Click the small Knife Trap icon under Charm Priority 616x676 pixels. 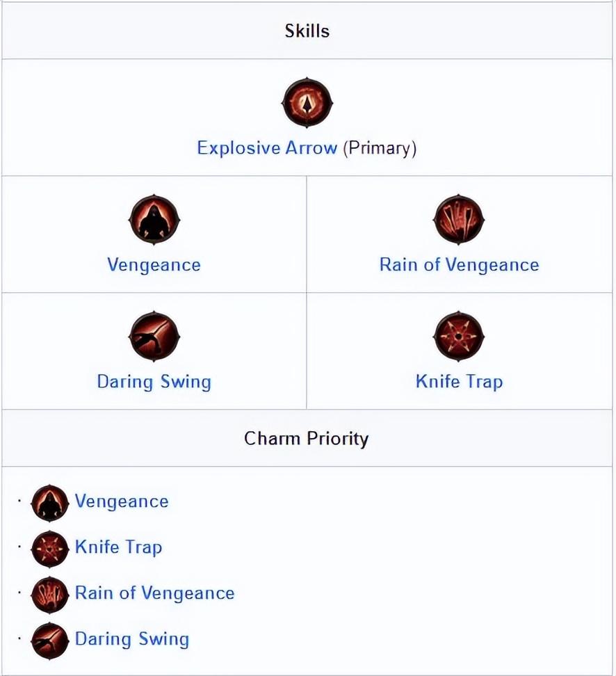[50, 549]
